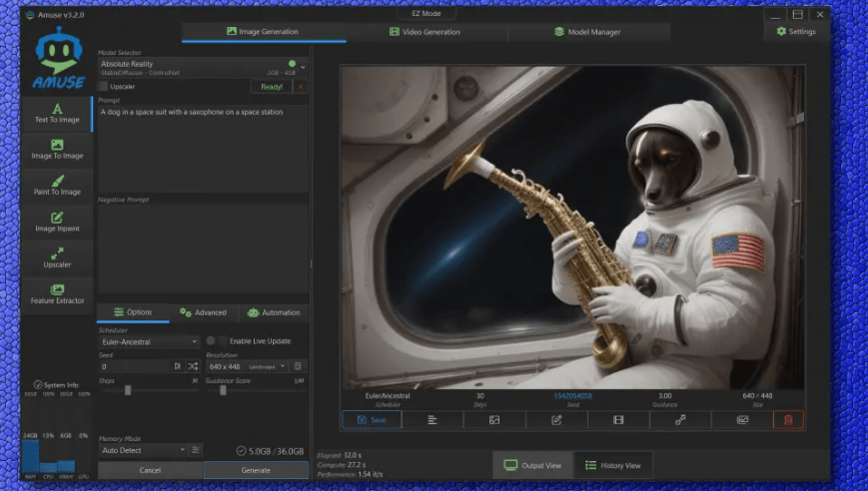
Task: Switch to History View
Action: click(x=612, y=465)
